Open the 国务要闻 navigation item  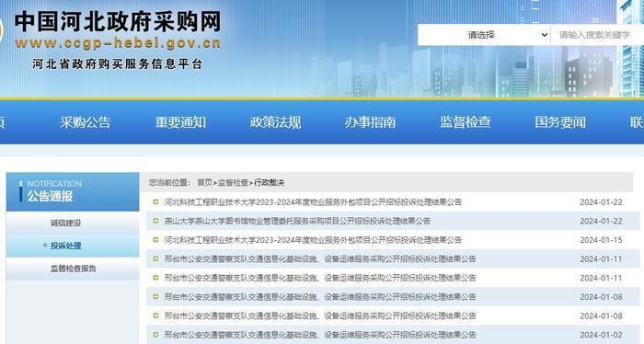click(560, 122)
